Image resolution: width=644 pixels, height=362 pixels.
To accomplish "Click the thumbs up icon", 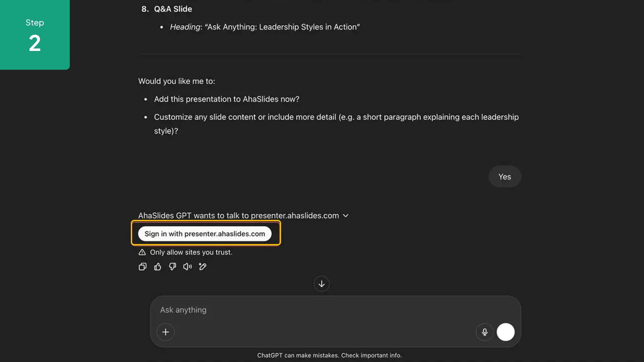I will [158, 266].
